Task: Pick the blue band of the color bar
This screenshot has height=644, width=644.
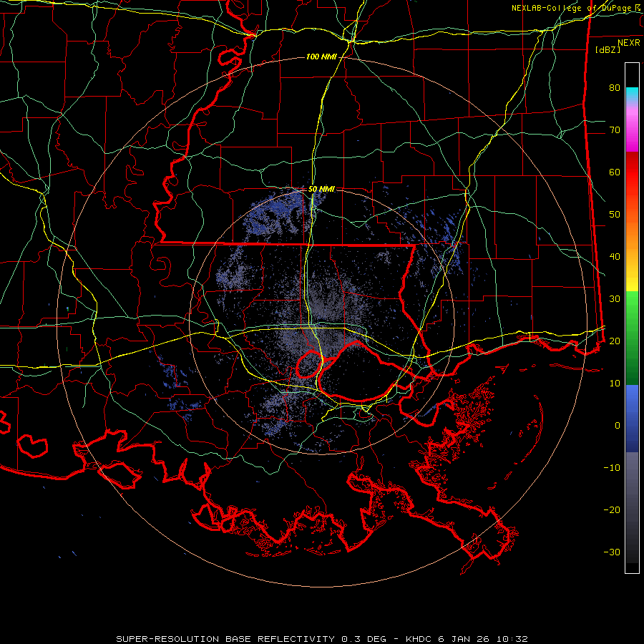Action: pyautogui.click(x=632, y=419)
